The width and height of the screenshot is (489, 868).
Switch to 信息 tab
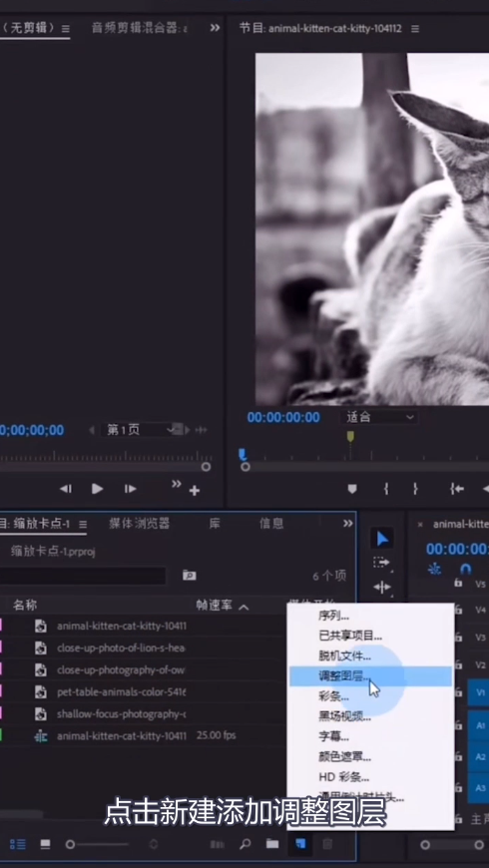271,524
